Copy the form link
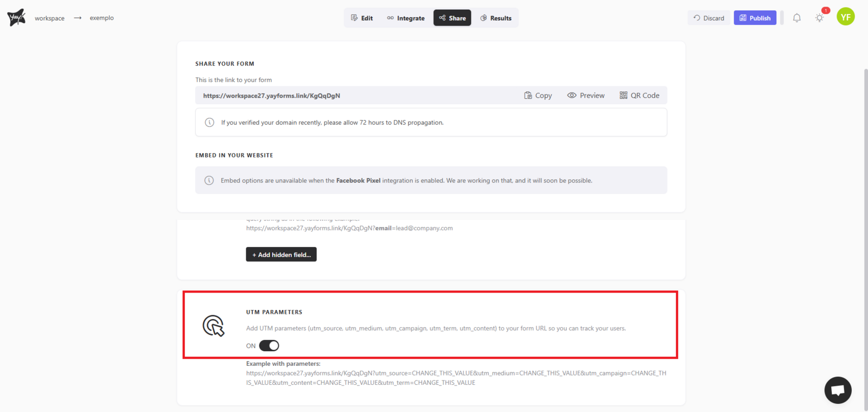 click(x=538, y=96)
